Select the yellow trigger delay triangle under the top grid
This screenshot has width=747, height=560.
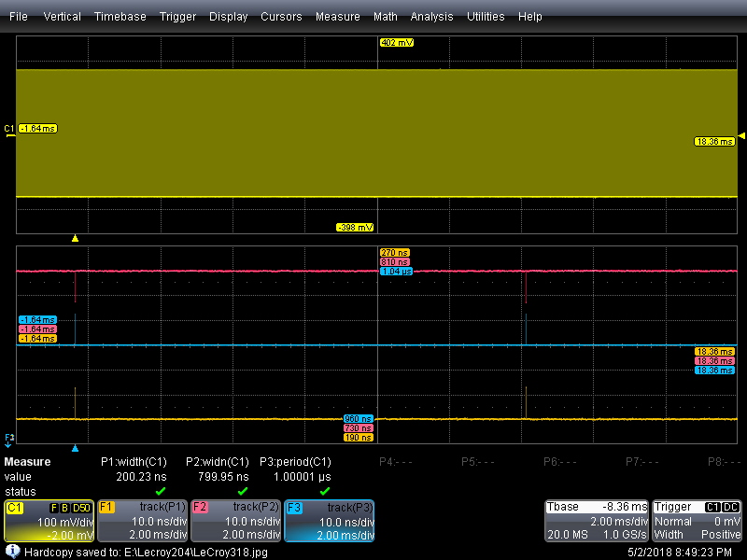pos(75,238)
